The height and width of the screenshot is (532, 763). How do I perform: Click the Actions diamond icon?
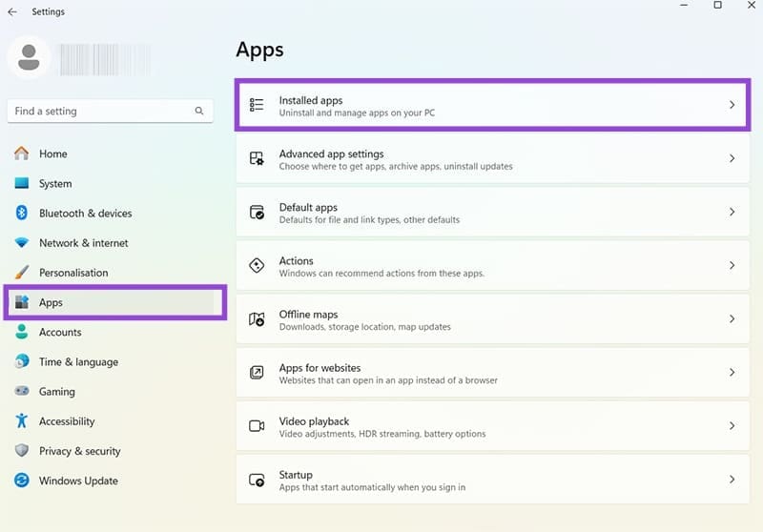[257, 265]
